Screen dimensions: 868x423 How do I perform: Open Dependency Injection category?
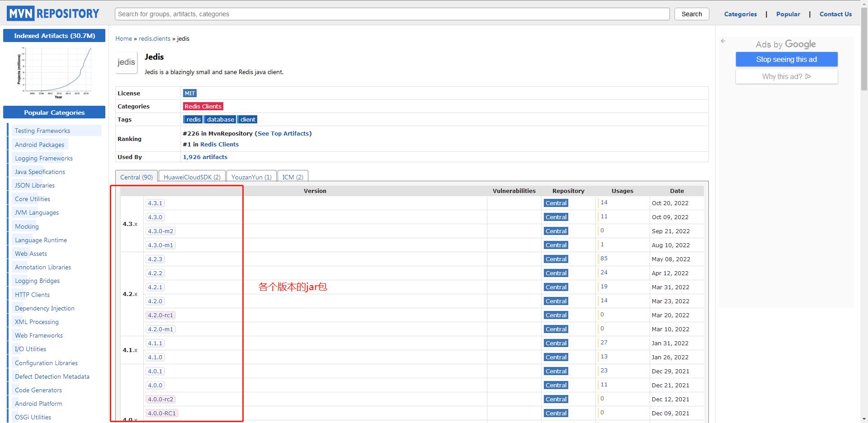click(x=45, y=308)
